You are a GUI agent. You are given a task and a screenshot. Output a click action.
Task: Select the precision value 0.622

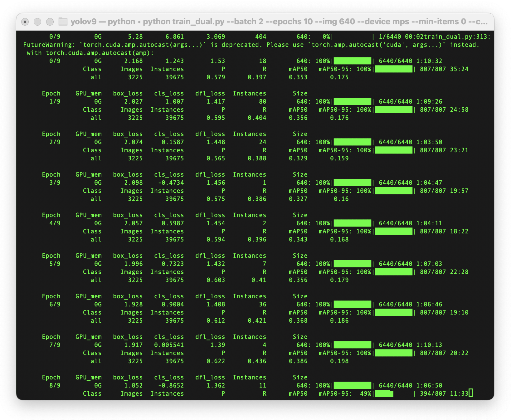(216, 361)
